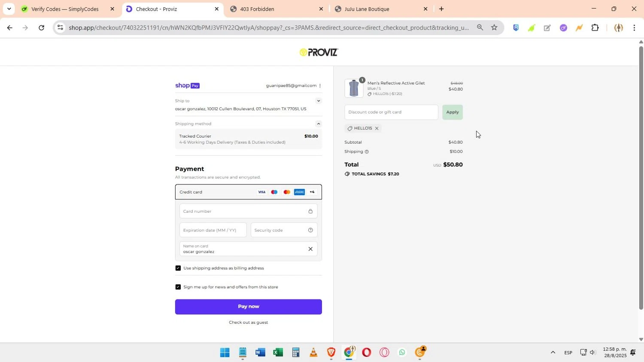The image size is (644, 362).
Task: Clear the name on card field
Action: pos(310,249)
